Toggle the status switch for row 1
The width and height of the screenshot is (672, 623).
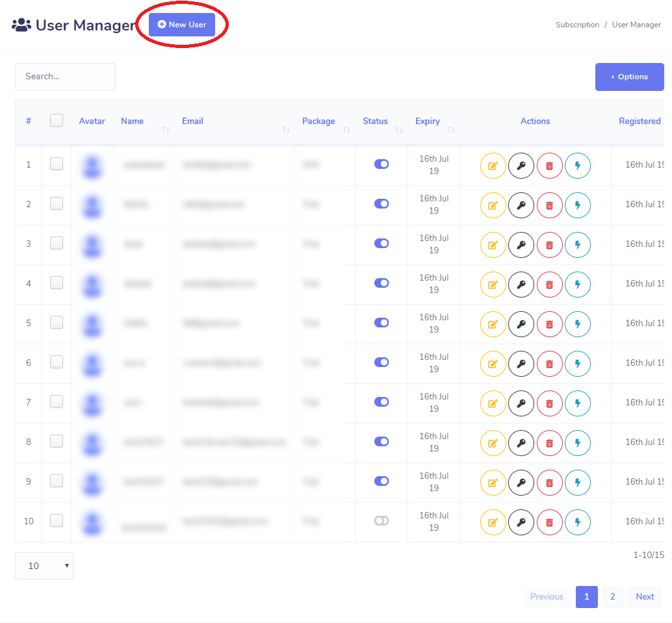381,164
